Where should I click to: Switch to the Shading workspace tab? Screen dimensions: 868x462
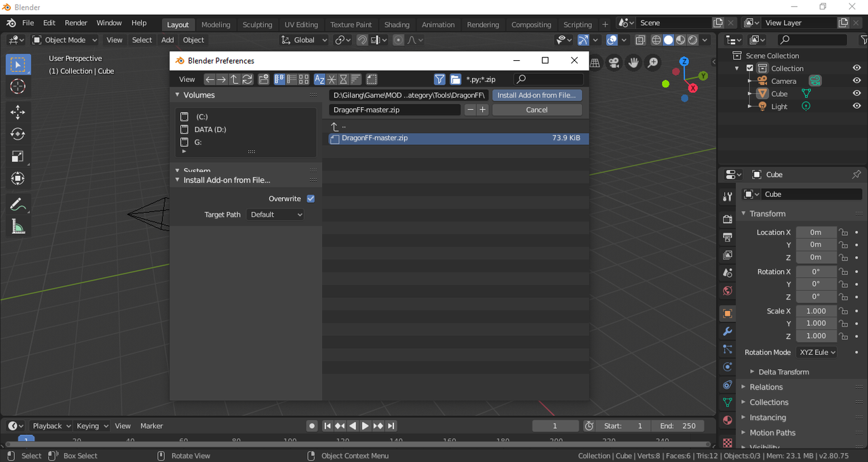397,24
